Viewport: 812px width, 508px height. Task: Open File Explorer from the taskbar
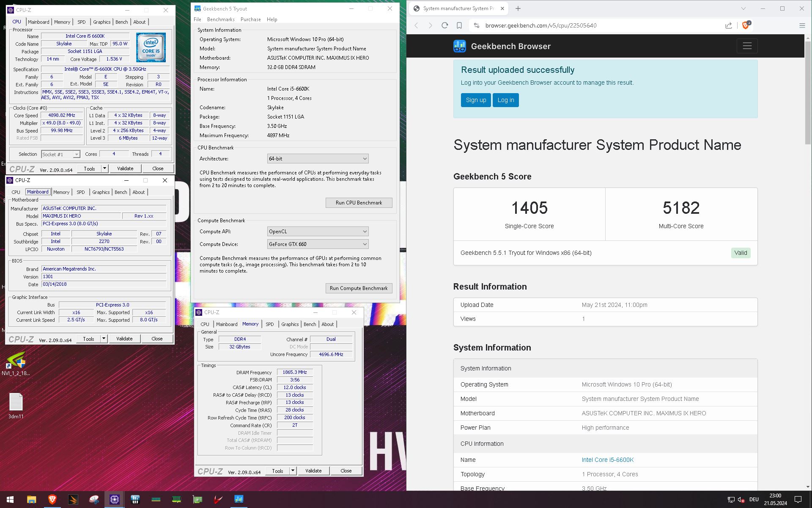(x=31, y=500)
